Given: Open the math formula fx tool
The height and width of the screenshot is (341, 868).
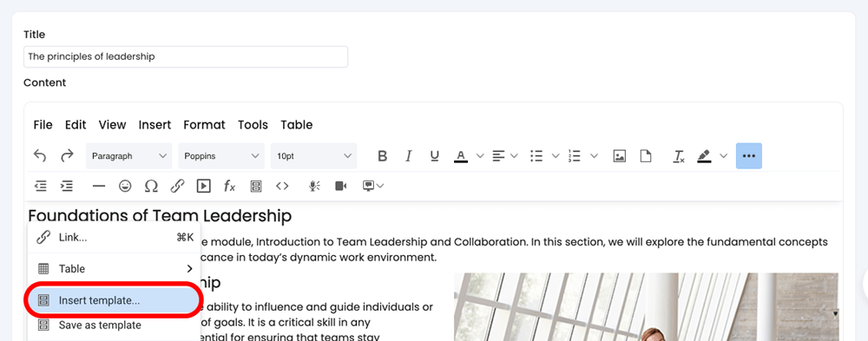Looking at the screenshot, I should pos(230,186).
